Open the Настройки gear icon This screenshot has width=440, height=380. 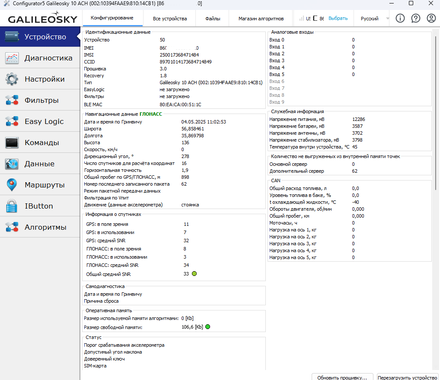click(12, 79)
